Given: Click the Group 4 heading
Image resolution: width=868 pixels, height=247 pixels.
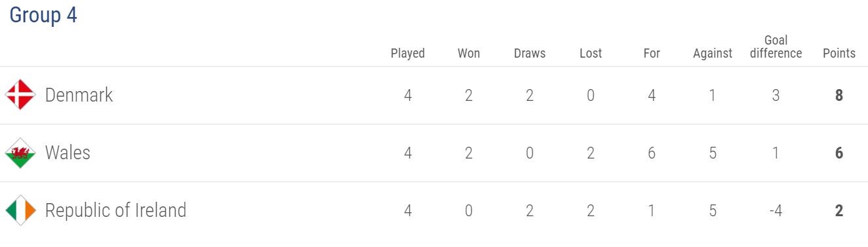Looking at the screenshot, I should coord(43,15).
